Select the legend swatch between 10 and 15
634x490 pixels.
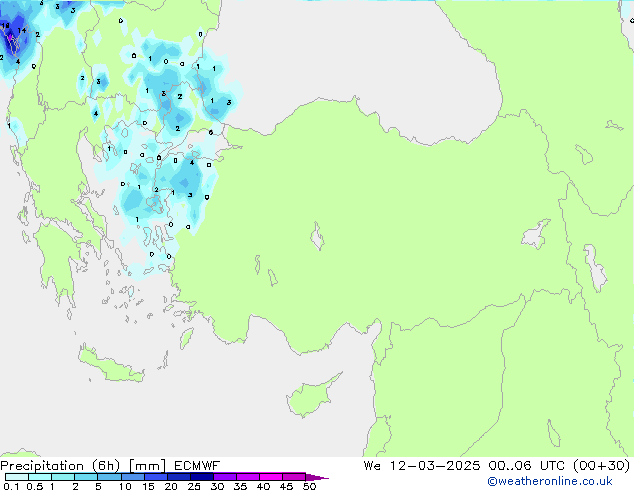tap(132, 477)
